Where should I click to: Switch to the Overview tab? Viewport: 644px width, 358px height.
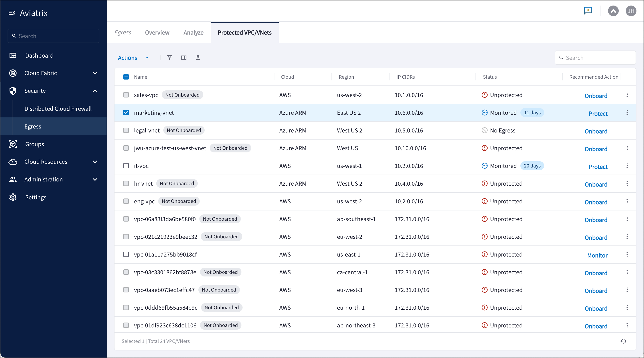click(x=157, y=32)
